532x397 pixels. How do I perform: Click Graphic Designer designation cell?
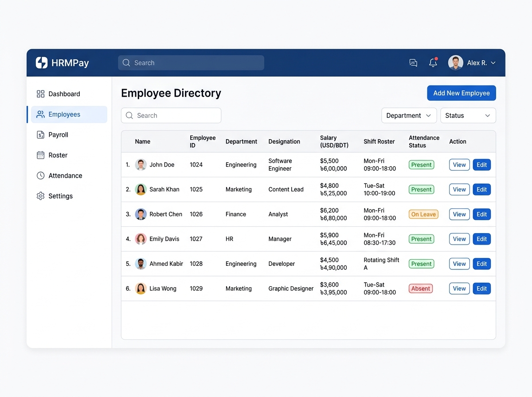291,289
